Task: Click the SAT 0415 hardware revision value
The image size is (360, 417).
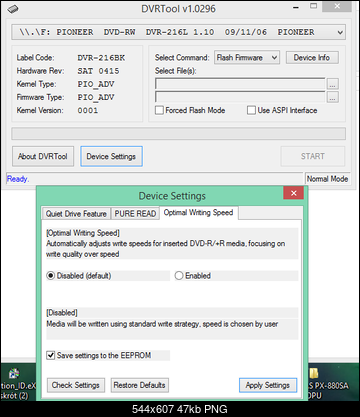Action: click(x=98, y=71)
